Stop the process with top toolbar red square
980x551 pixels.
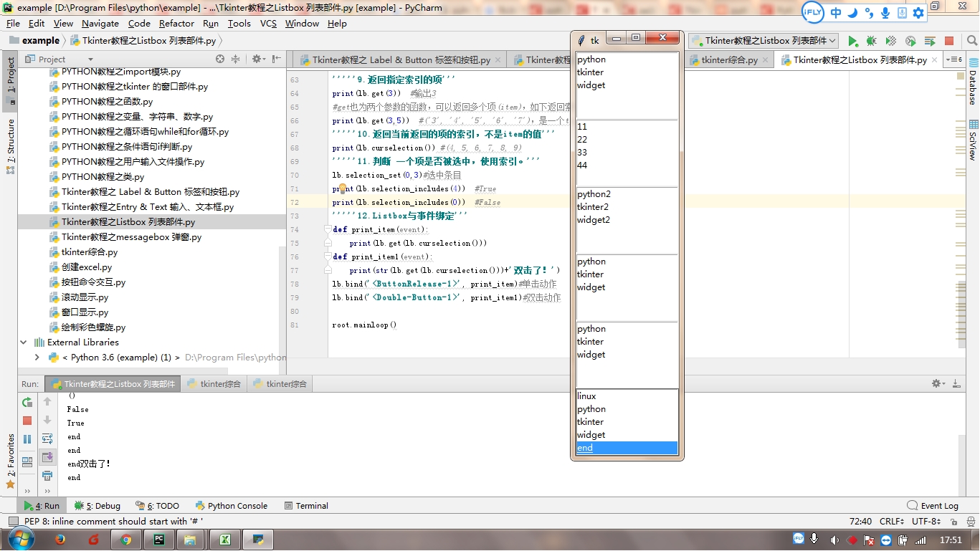(949, 42)
